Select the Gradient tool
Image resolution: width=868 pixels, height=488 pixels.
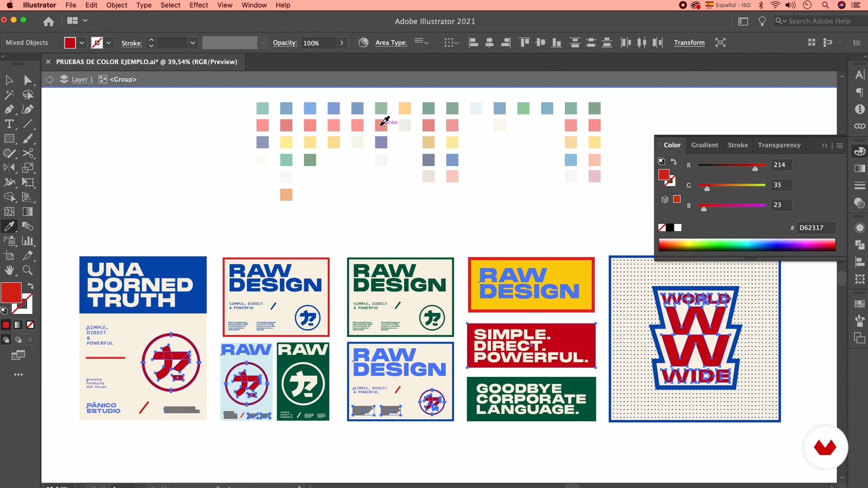click(28, 211)
